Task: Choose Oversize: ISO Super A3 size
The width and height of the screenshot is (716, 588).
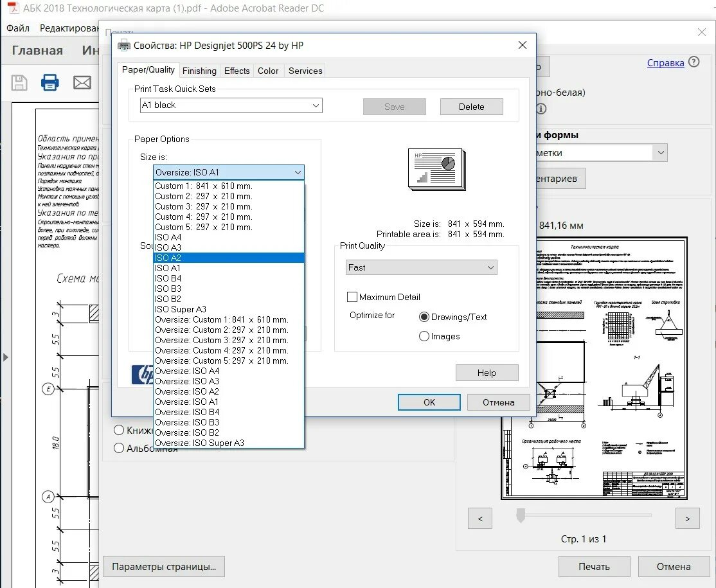Action: (229, 443)
